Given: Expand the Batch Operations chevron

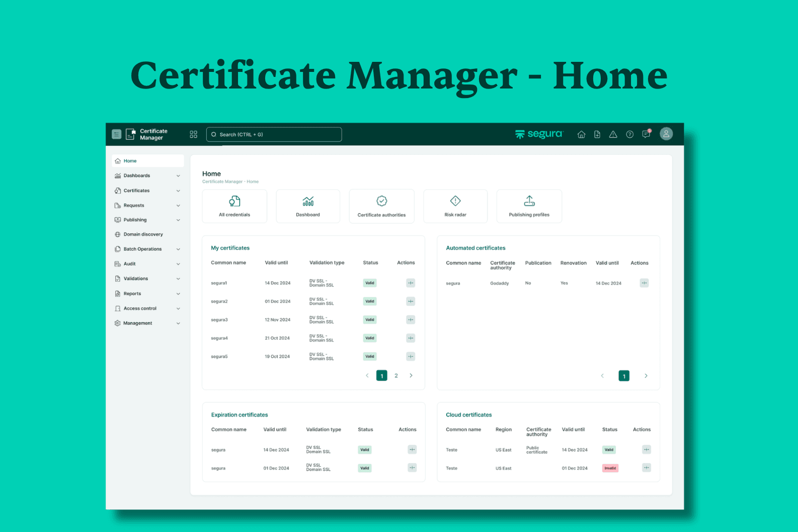Looking at the screenshot, I should click(x=178, y=249).
